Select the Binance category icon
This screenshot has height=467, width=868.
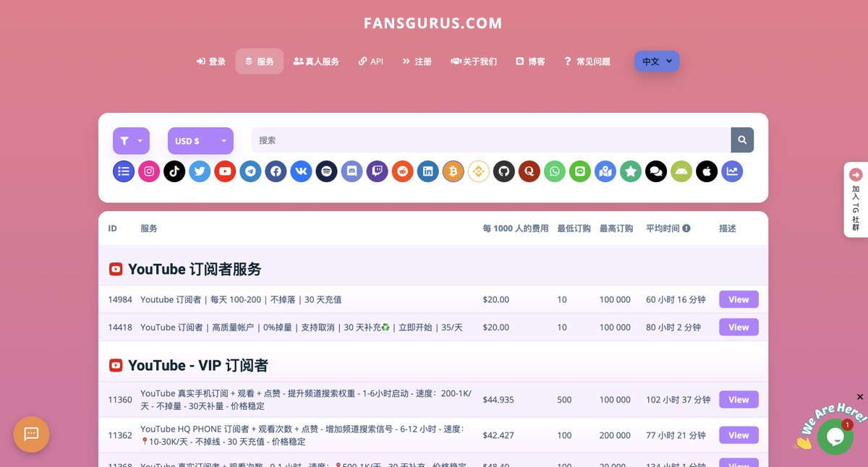[478, 171]
